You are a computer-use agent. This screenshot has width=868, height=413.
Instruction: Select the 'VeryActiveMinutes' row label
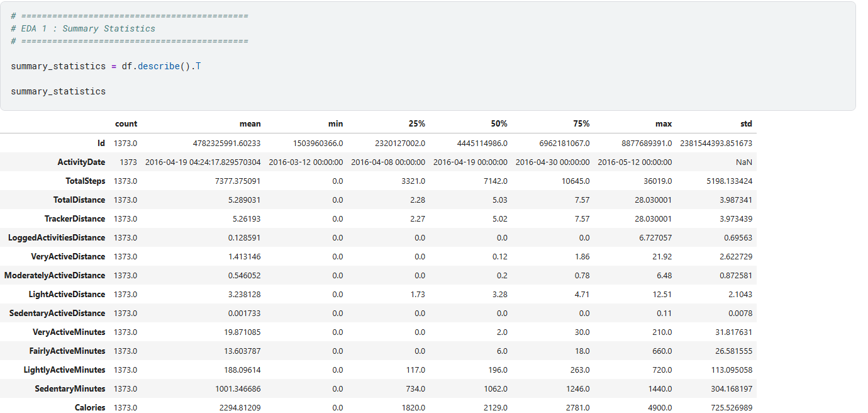(x=69, y=332)
